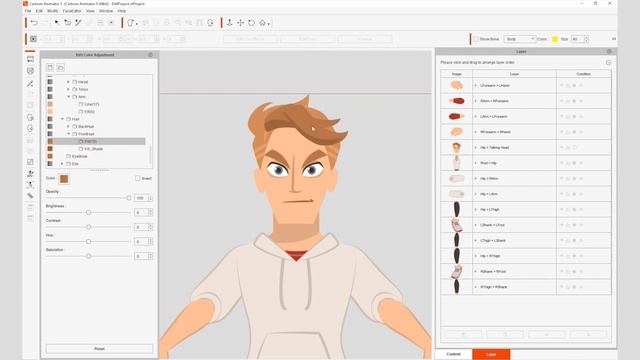
Task: Click the brown Color swatch
Action: (64, 179)
